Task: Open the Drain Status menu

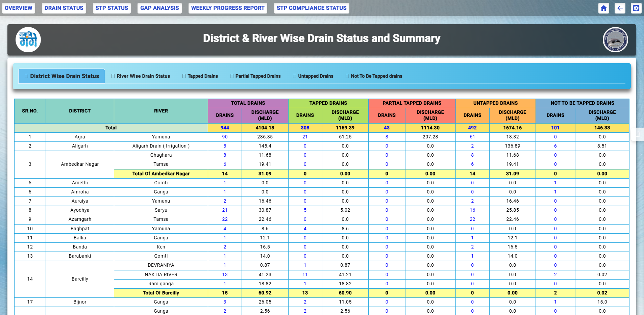Action: [64, 8]
